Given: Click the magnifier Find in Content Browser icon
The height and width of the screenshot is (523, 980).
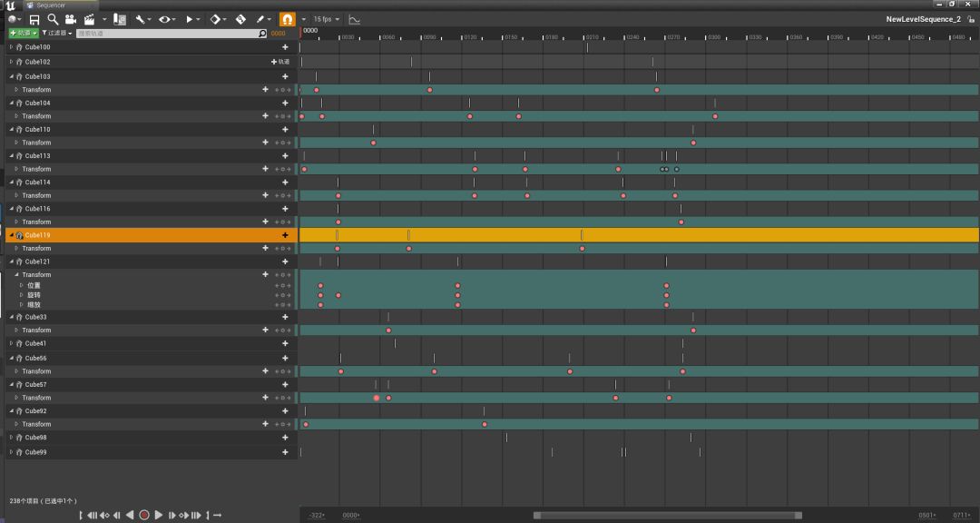Looking at the screenshot, I should (53, 19).
